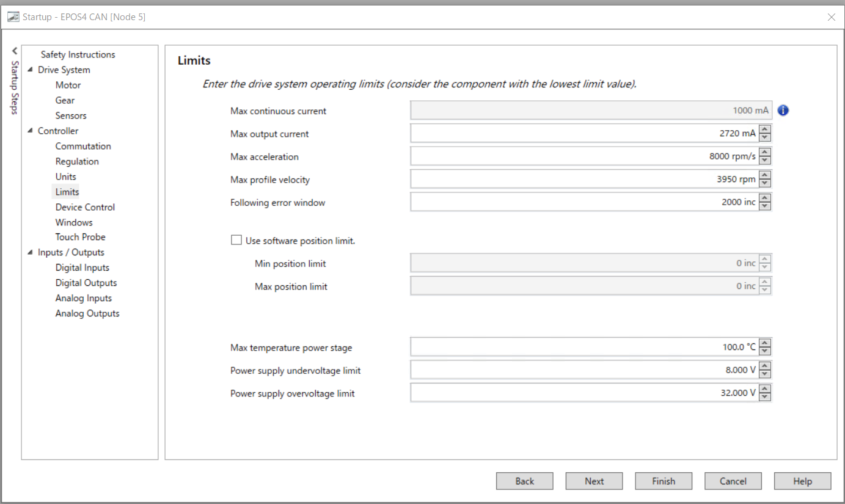The height and width of the screenshot is (504, 845).
Task: Click the info icon beside Max continuous current
Action: click(783, 111)
